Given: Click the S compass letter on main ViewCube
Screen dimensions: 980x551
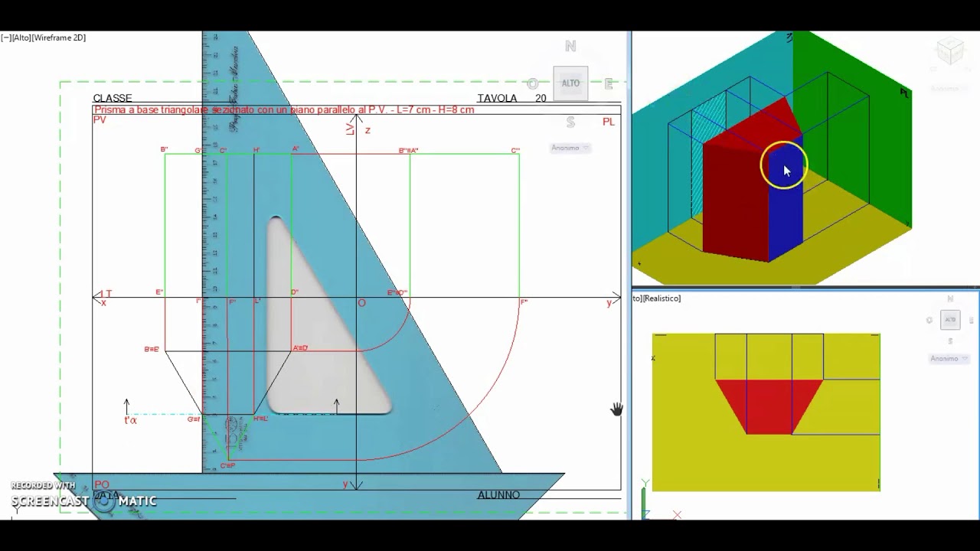Looking at the screenshot, I should [570, 122].
